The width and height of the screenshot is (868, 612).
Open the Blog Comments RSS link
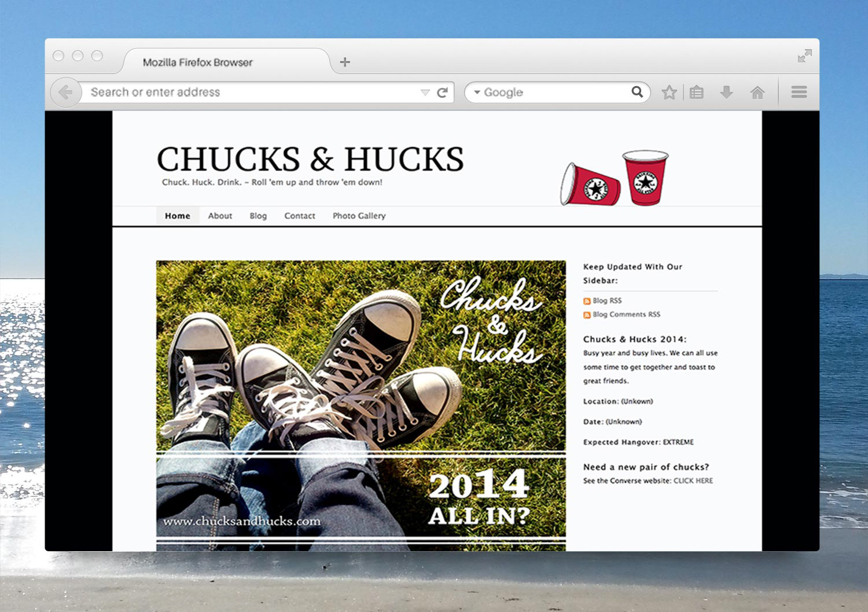tap(626, 315)
